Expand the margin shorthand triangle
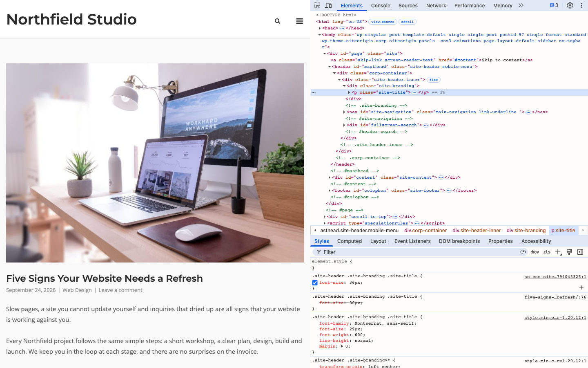Image resolution: width=588 pixels, height=368 pixels. 342,346
